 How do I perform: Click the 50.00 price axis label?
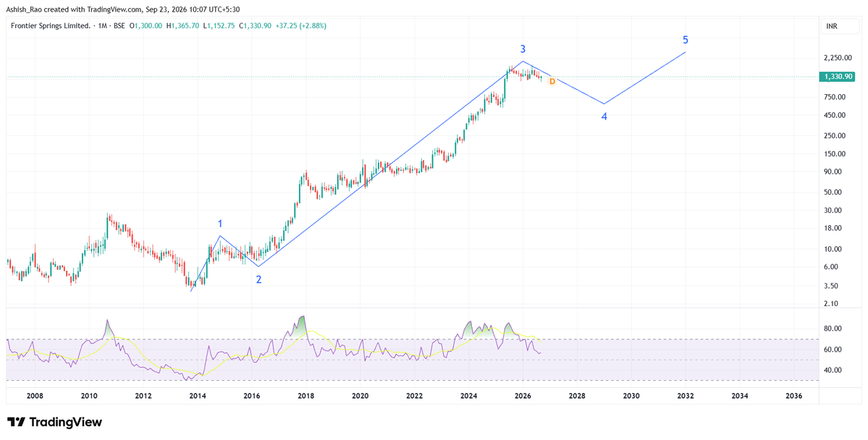834,192
